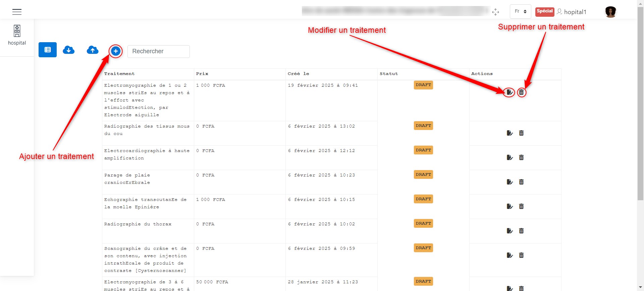Click DRAFT badge dated 19 février 2025
644x291 pixels.
(x=423, y=85)
